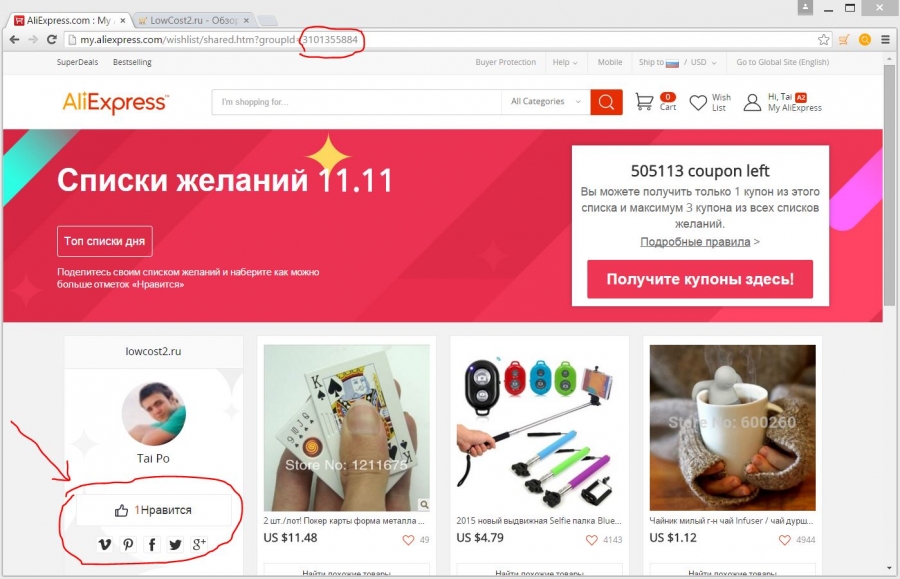900x579 pixels.
Task: Share wishlist via Google Plus icon
Action: pyautogui.click(x=199, y=543)
